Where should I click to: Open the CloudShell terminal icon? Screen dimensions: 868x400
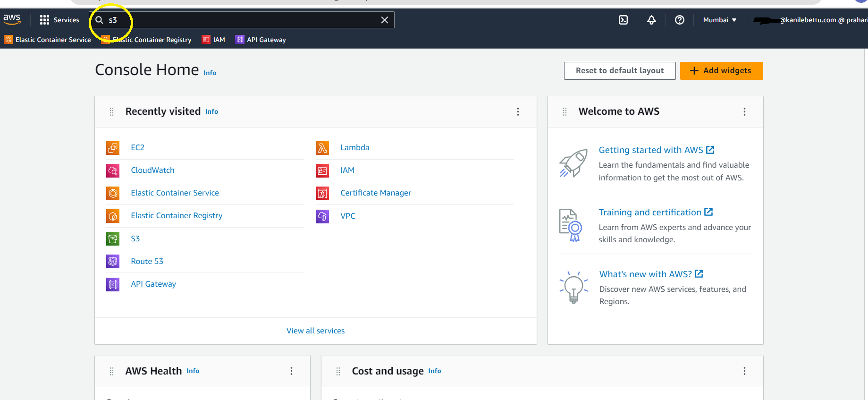(x=623, y=20)
